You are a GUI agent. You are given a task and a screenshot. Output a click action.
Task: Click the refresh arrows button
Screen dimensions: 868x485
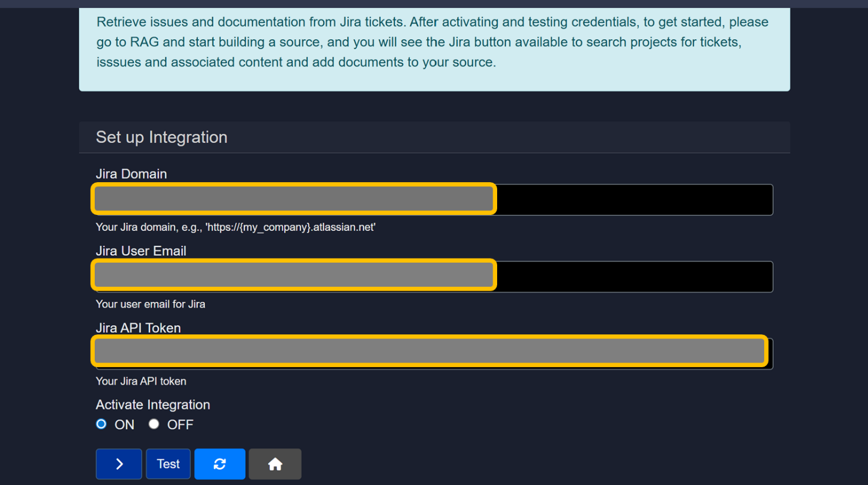[220, 464]
